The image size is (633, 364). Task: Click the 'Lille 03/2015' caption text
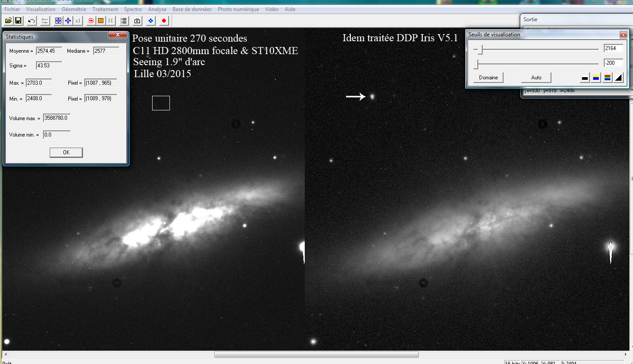(163, 74)
